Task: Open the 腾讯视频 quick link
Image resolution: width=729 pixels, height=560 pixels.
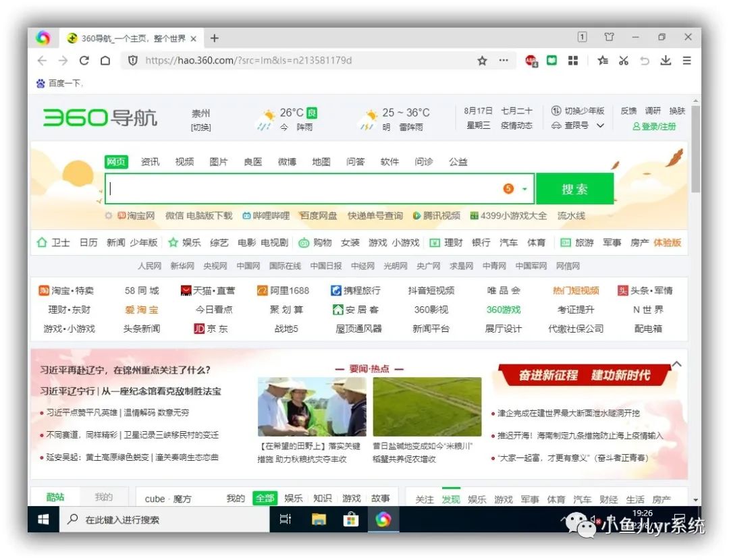Action: click(437, 216)
